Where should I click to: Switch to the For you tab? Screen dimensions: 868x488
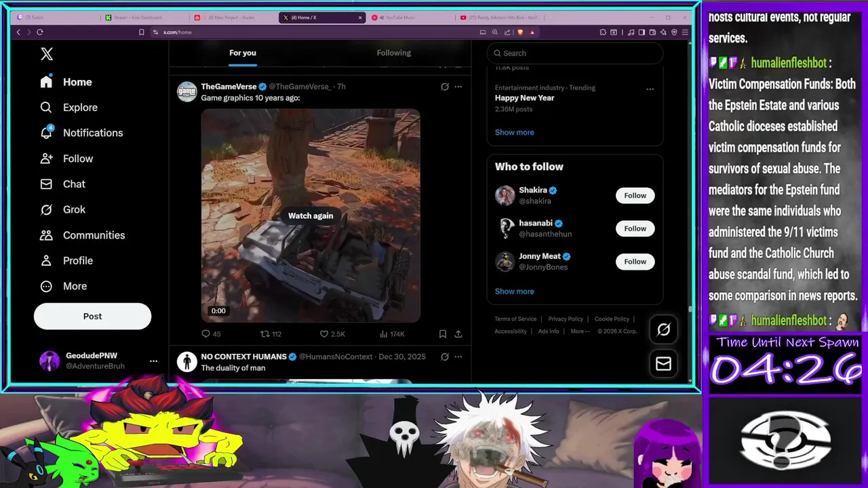(x=243, y=53)
